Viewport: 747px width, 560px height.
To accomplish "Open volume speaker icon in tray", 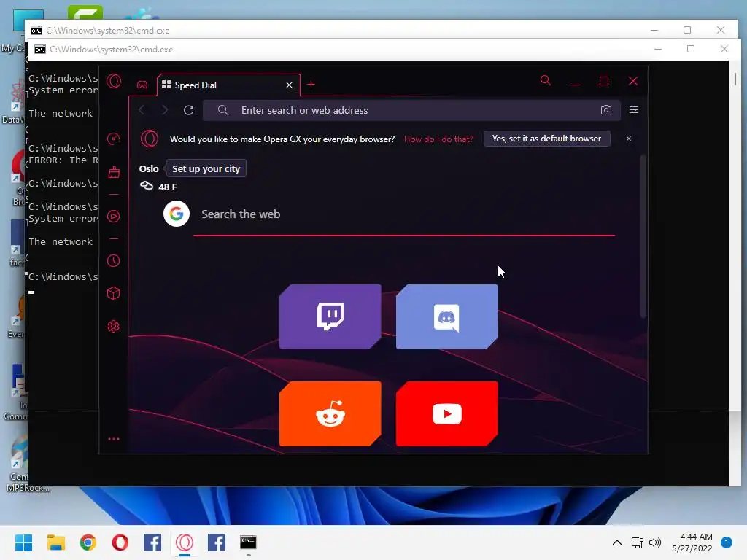I will (655, 542).
